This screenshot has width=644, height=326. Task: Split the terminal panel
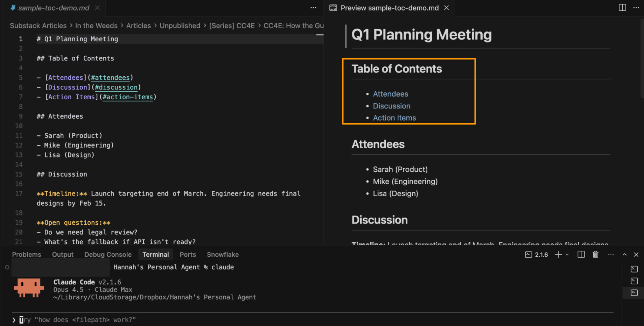581,255
